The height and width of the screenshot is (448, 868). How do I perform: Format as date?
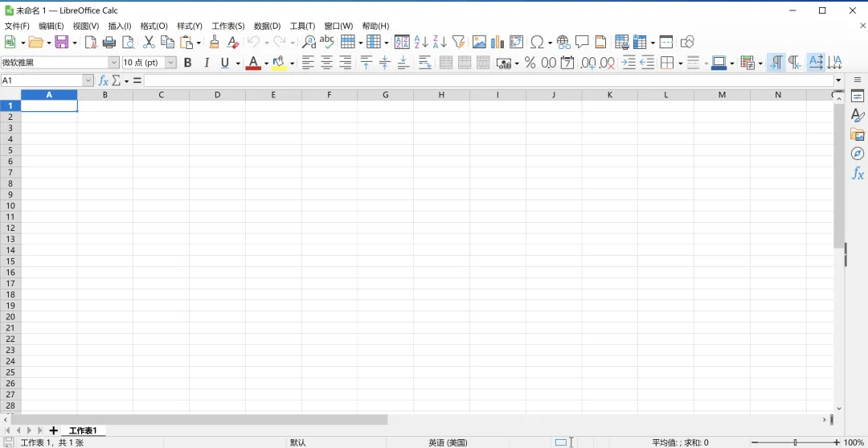coord(567,63)
